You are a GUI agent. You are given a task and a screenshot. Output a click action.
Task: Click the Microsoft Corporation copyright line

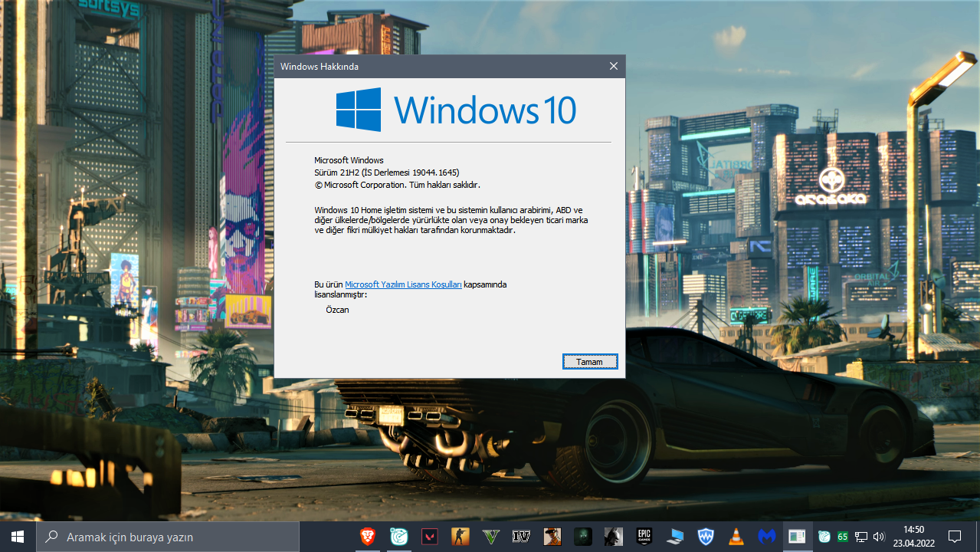(397, 185)
